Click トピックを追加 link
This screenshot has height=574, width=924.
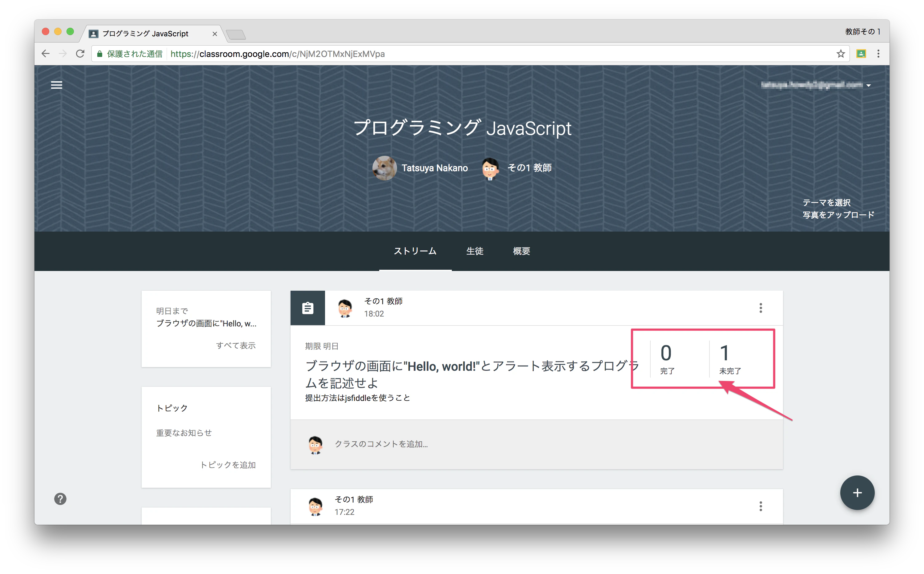click(228, 465)
